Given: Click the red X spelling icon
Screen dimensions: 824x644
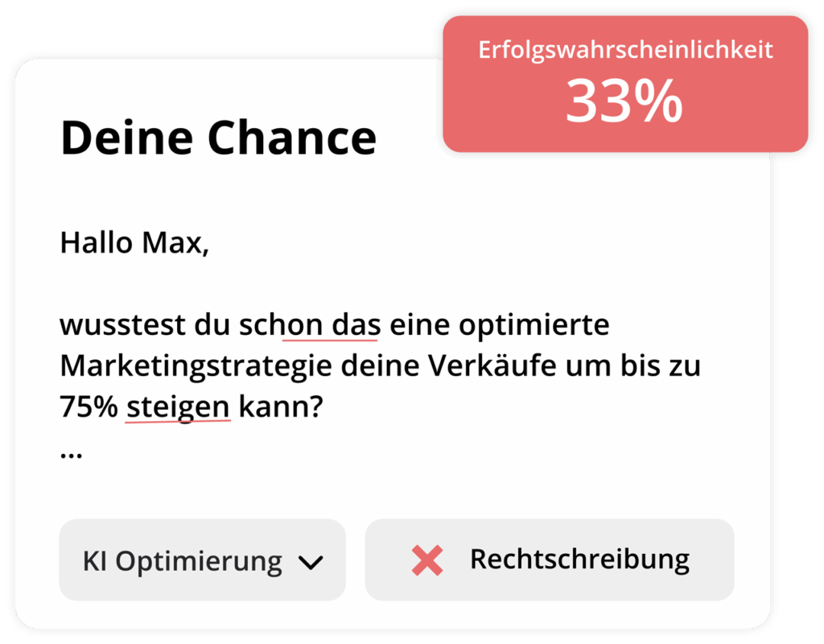Looking at the screenshot, I should tap(427, 560).
